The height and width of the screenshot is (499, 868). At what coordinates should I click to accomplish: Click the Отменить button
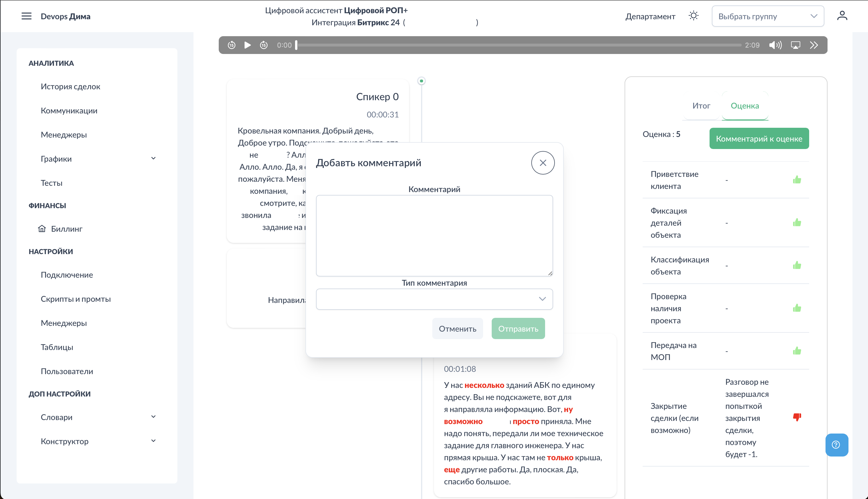pos(457,328)
